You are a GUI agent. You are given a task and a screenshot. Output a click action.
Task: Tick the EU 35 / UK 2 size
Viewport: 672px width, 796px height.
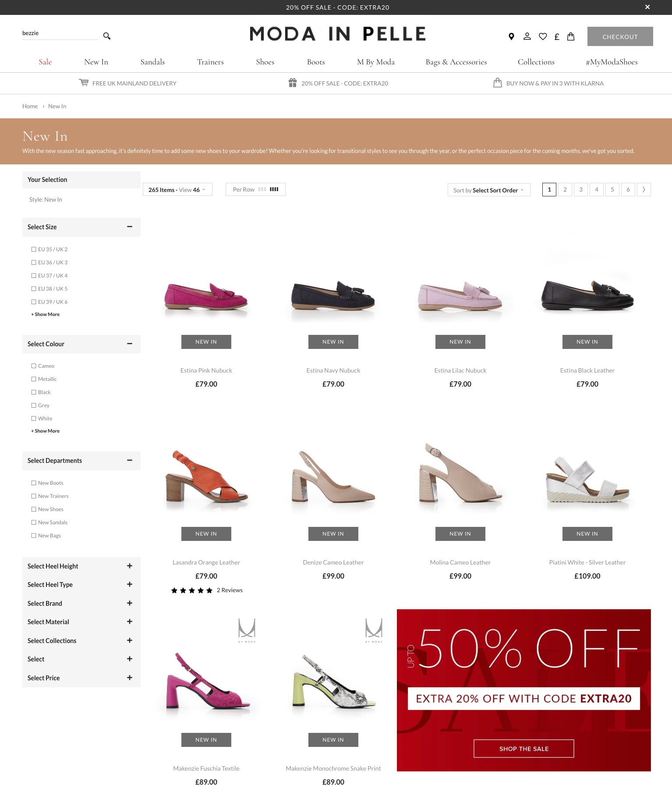(34, 249)
